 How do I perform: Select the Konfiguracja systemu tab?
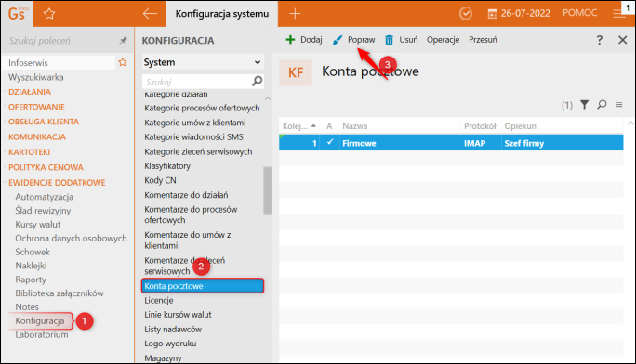click(222, 14)
